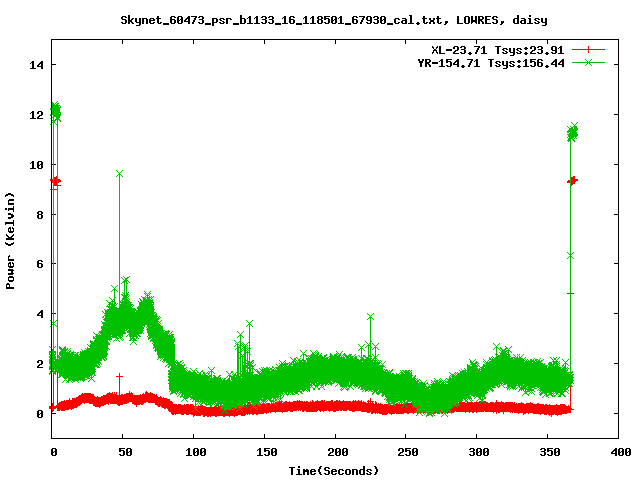
Task: Click the green spike peak near 140 seconds
Action: click(249, 324)
